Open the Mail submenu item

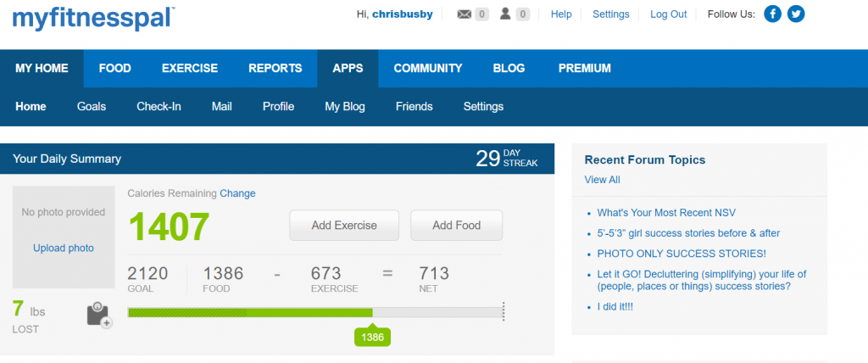[x=221, y=106]
